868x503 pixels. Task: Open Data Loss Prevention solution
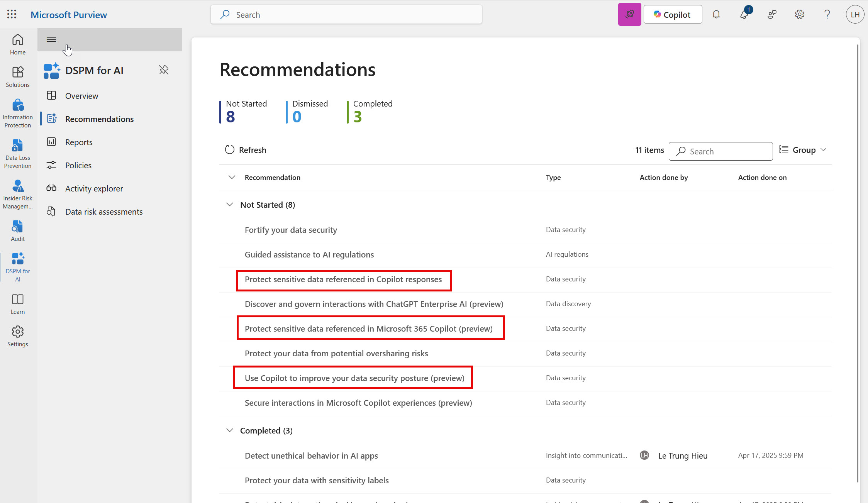point(18,154)
